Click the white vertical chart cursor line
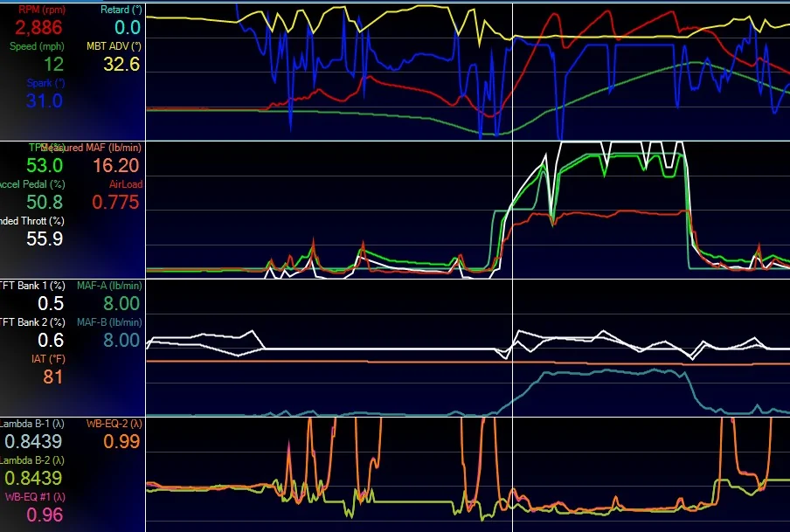 point(512,267)
